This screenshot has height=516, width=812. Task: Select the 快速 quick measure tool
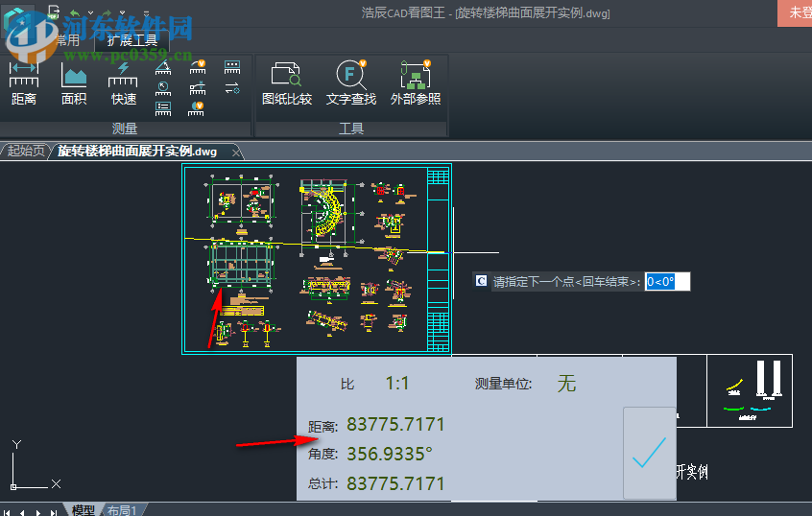(x=123, y=83)
